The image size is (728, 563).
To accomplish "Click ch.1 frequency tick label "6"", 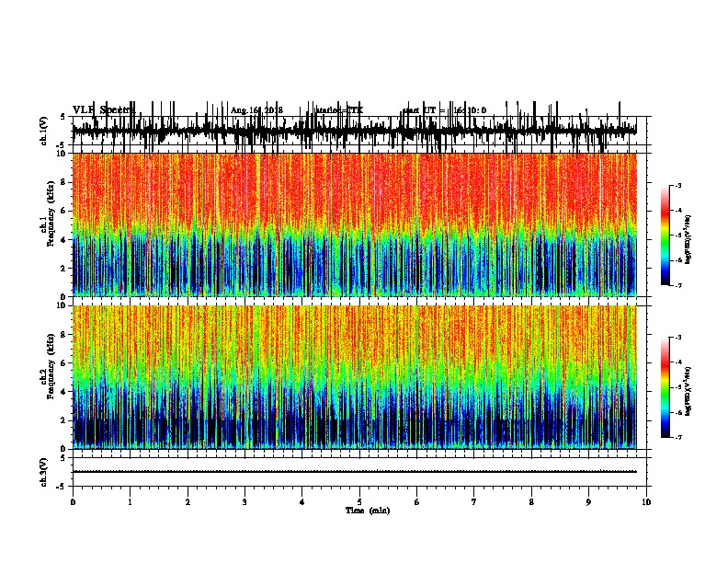I will pyautogui.click(x=65, y=211).
